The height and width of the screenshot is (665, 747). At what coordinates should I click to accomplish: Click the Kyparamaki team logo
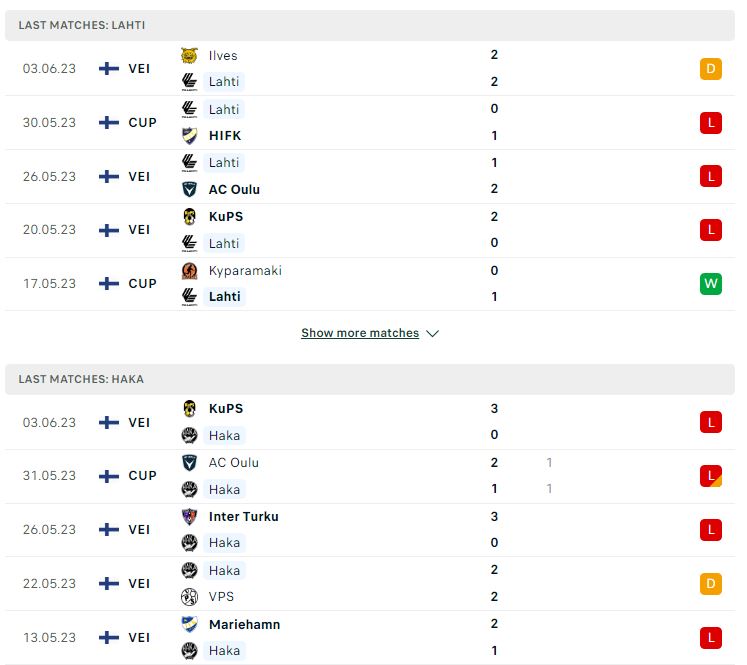coord(190,271)
